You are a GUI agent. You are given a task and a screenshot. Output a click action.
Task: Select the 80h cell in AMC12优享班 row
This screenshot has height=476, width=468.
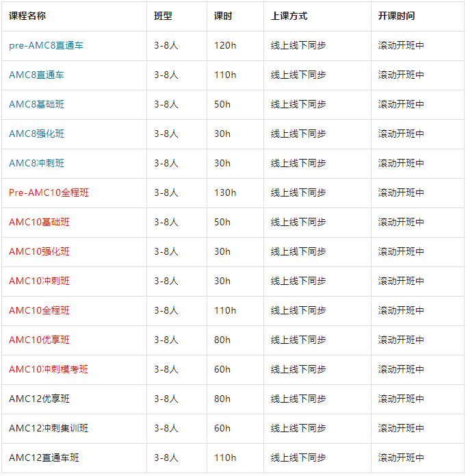coord(235,399)
